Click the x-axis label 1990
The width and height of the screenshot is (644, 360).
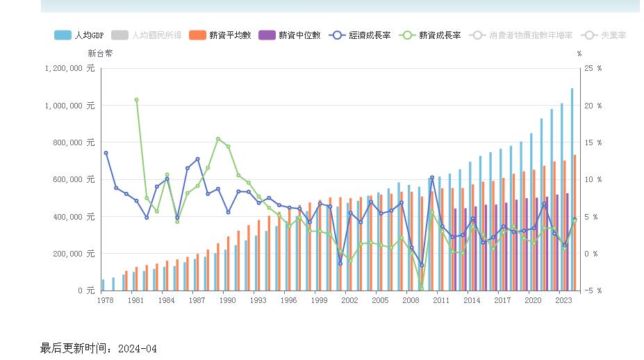228,300
